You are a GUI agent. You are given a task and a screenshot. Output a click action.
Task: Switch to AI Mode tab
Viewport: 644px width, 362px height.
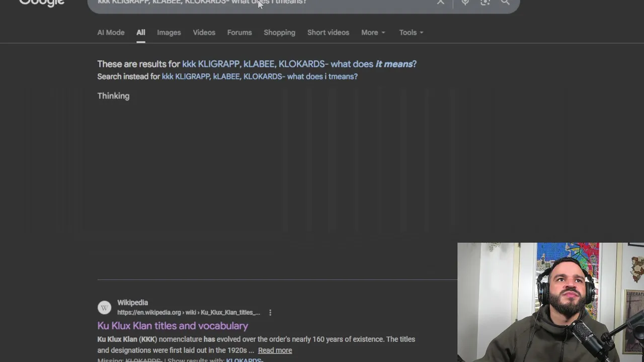tap(111, 33)
